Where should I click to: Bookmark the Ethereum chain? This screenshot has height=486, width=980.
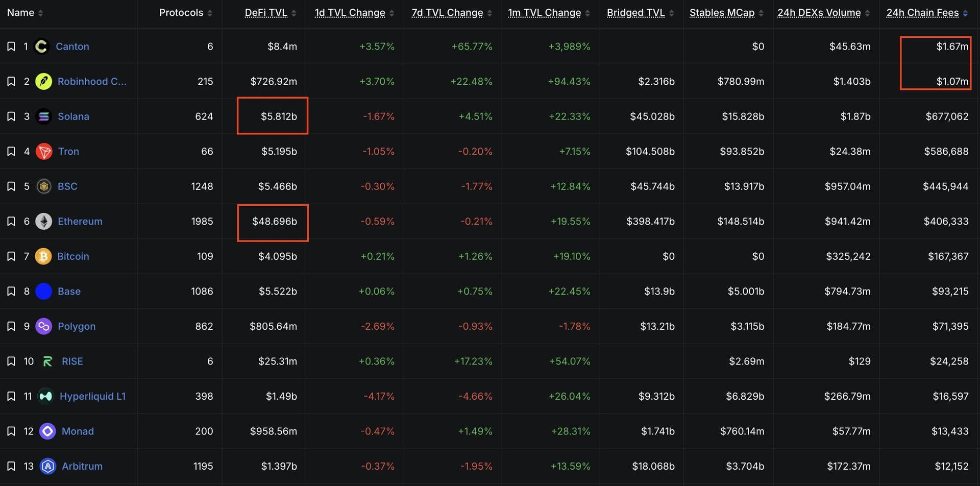tap(11, 221)
